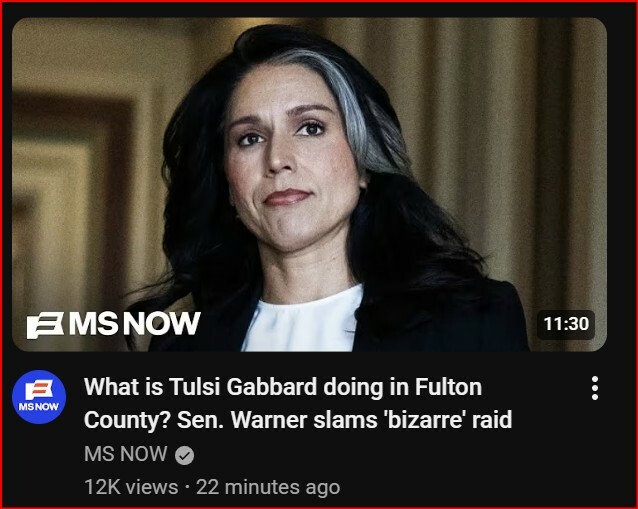Open the three-dot more actions menu
This screenshot has height=509, width=638.
594,388
